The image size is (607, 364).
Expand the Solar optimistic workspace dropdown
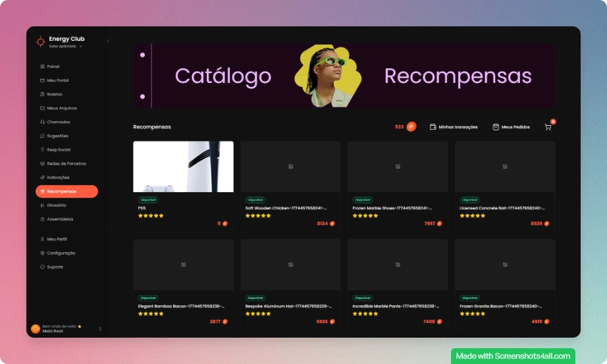(x=81, y=47)
